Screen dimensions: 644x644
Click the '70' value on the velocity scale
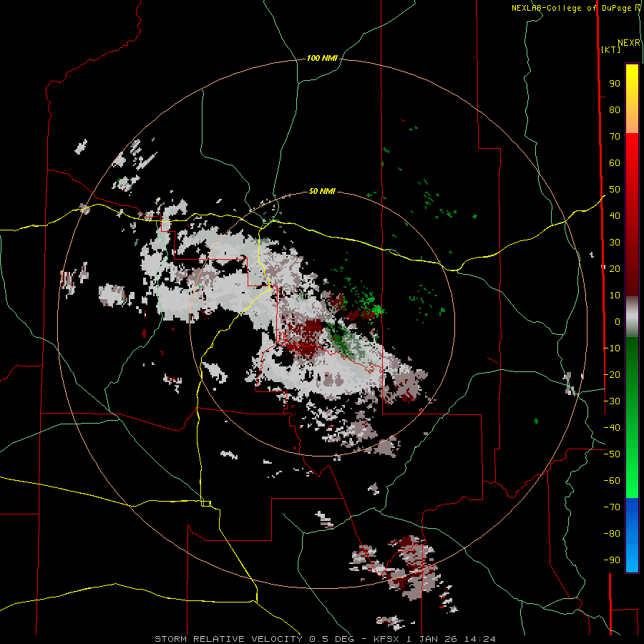pos(615,137)
